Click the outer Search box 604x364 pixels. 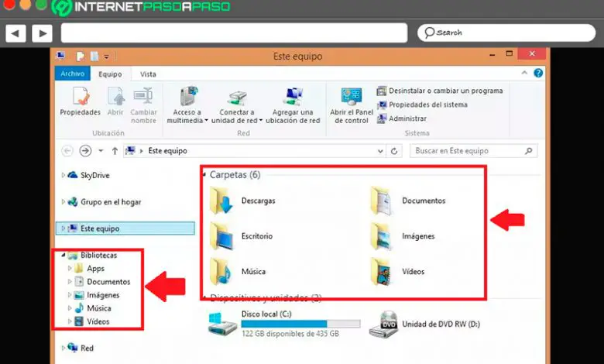pyautogui.click(x=506, y=33)
